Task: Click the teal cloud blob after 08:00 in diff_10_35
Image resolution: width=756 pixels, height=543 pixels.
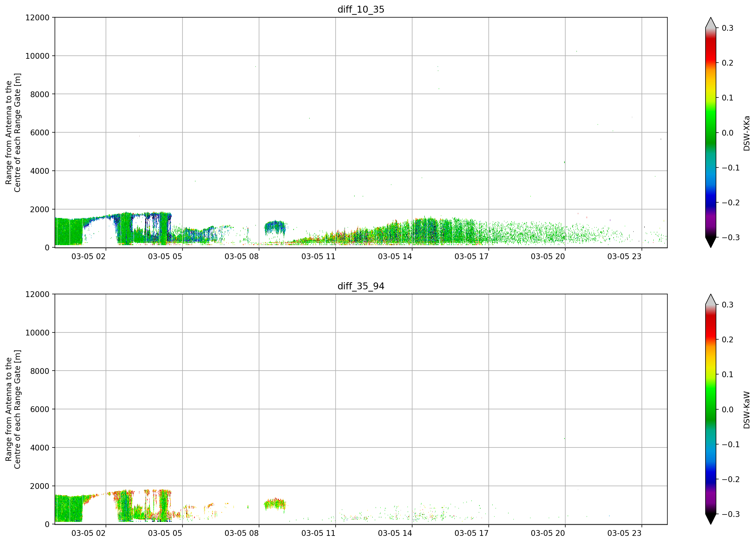Action: 275,228
